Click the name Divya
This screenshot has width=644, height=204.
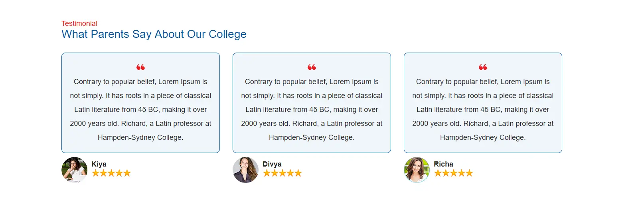click(x=272, y=164)
